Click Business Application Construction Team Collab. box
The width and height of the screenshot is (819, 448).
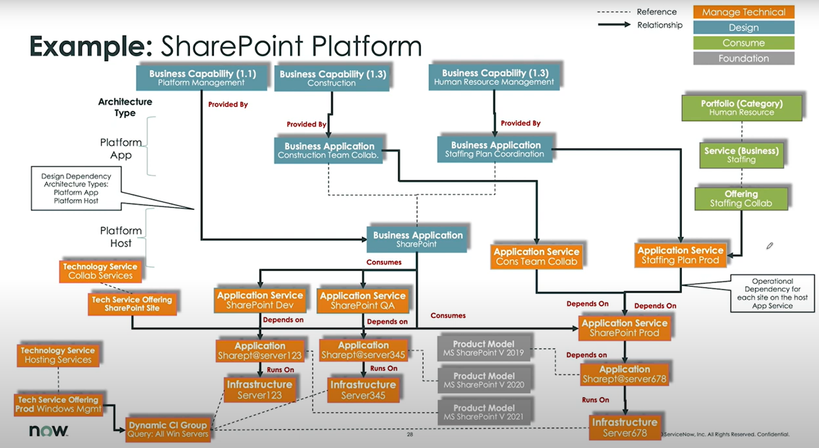pyautogui.click(x=329, y=150)
